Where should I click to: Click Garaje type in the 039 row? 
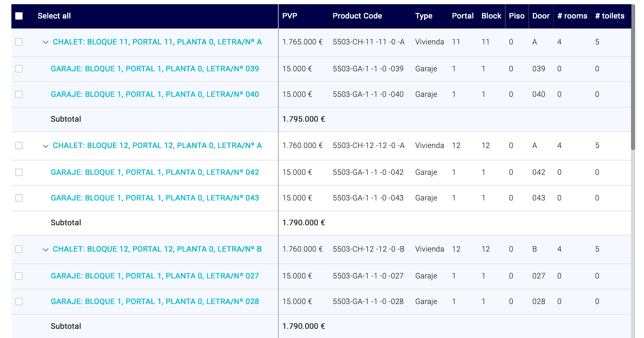click(x=426, y=69)
